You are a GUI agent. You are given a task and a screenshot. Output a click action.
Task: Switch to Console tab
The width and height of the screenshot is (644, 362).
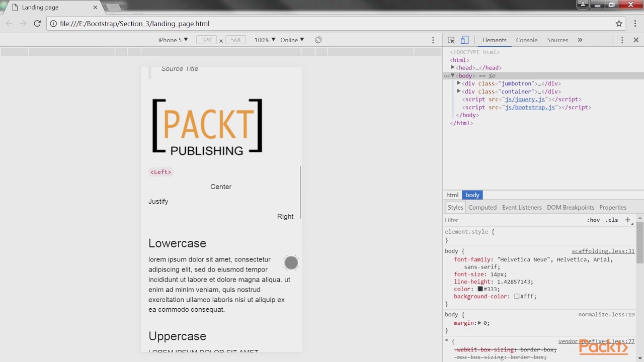(527, 40)
